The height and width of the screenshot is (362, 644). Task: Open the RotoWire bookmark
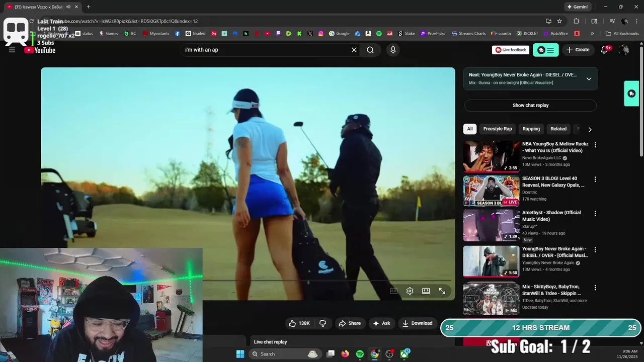[555, 34]
